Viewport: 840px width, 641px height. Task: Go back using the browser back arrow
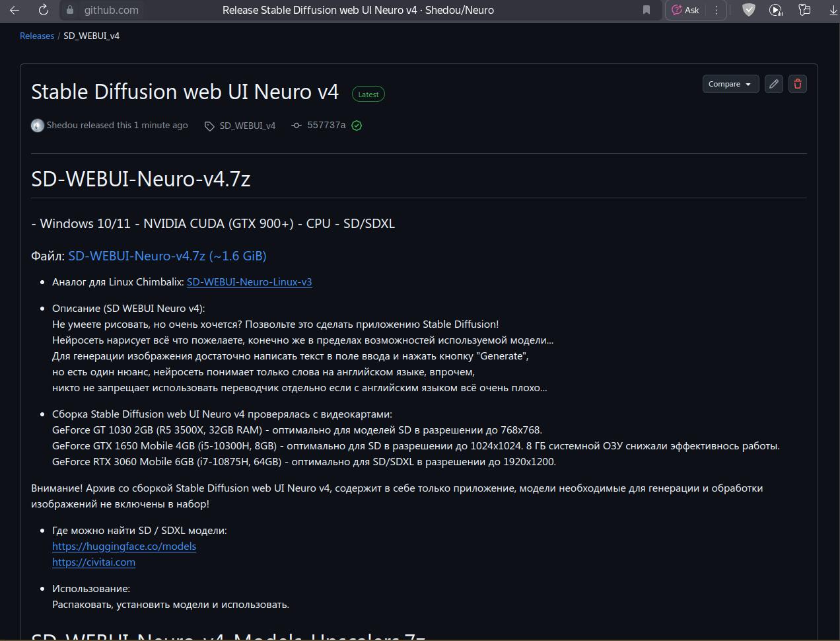coord(15,10)
